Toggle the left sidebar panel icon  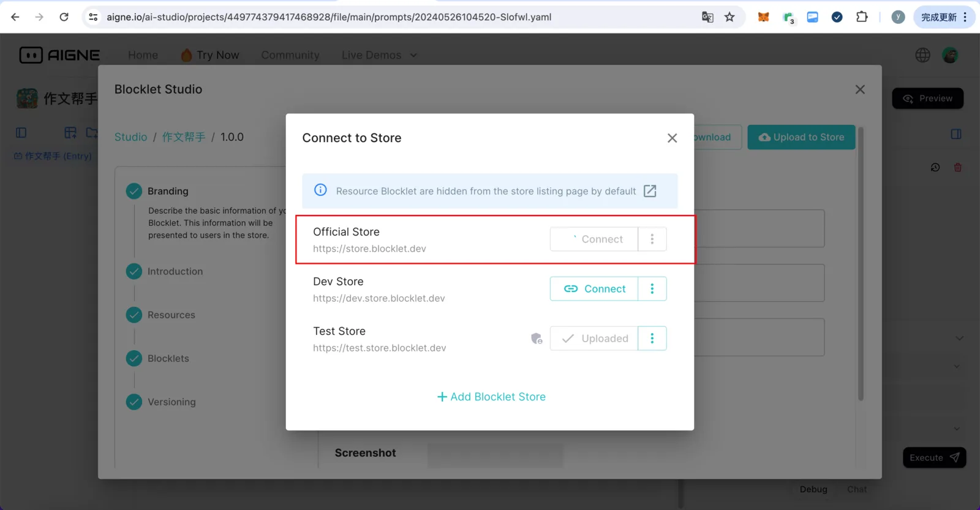pyautogui.click(x=21, y=133)
